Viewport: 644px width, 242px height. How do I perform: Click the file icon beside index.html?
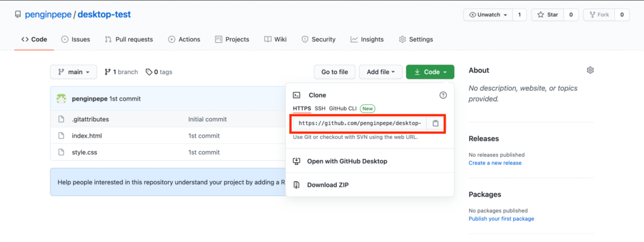click(x=61, y=136)
